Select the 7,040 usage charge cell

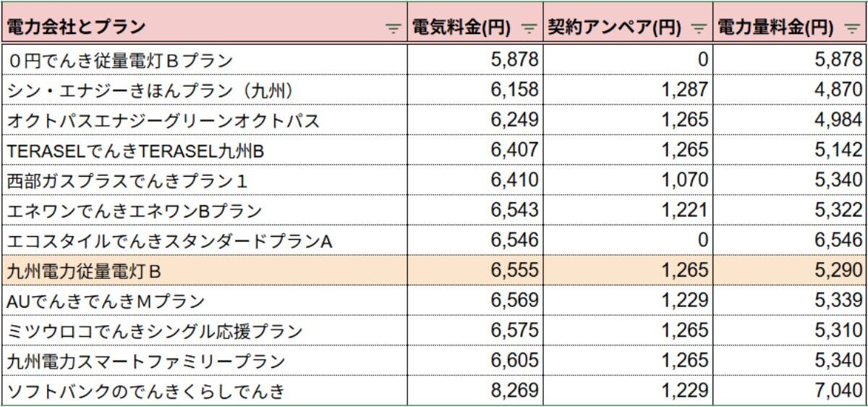click(x=789, y=391)
